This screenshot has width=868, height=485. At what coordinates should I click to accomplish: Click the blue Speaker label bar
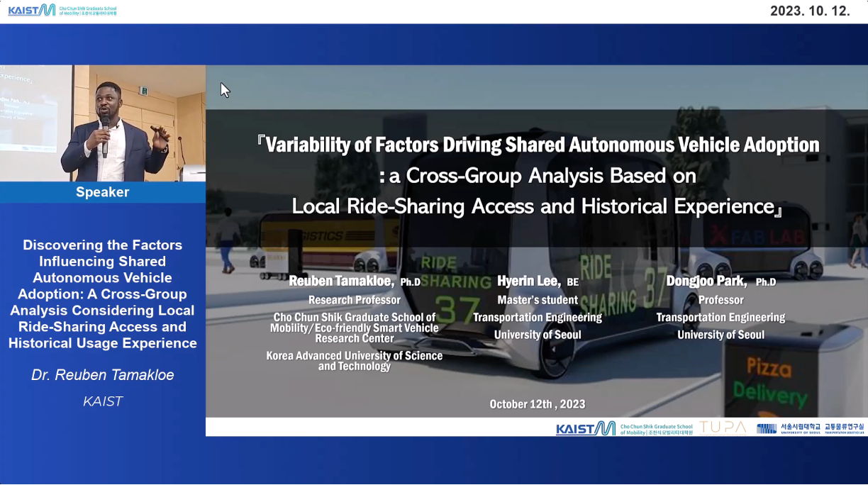click(103, 192)
